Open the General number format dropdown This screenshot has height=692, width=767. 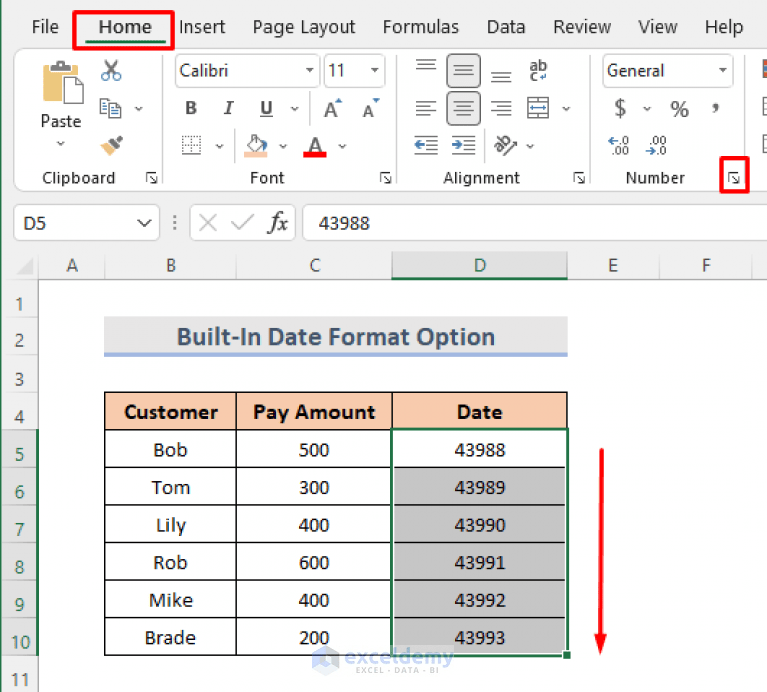723,70
